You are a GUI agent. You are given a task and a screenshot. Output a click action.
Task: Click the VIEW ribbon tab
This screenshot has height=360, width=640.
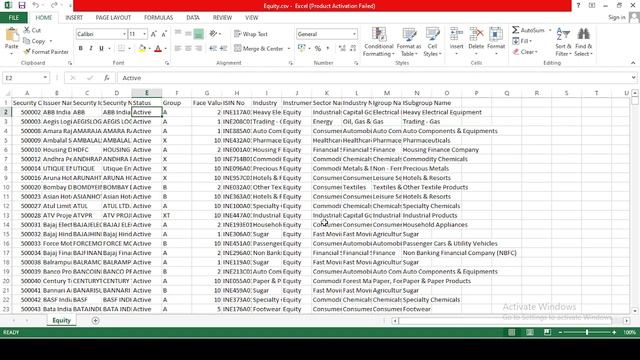[251, 18]
